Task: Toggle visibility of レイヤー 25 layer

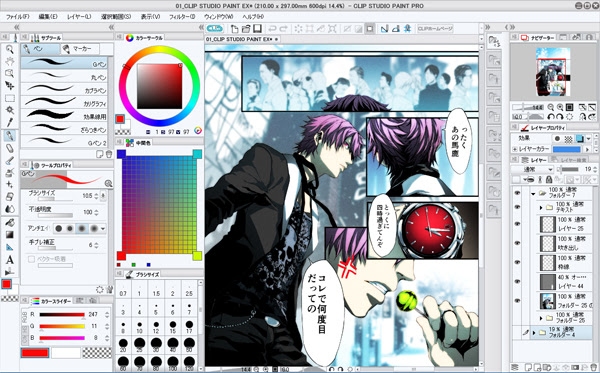Action: click(517, 224)
